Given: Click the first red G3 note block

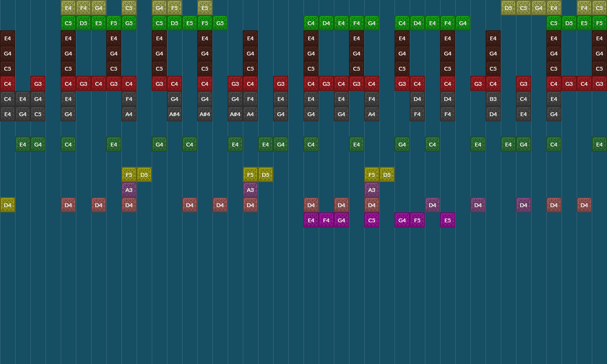Looking at the screenshot, I should pyautogui.click(x=37, y=83).
